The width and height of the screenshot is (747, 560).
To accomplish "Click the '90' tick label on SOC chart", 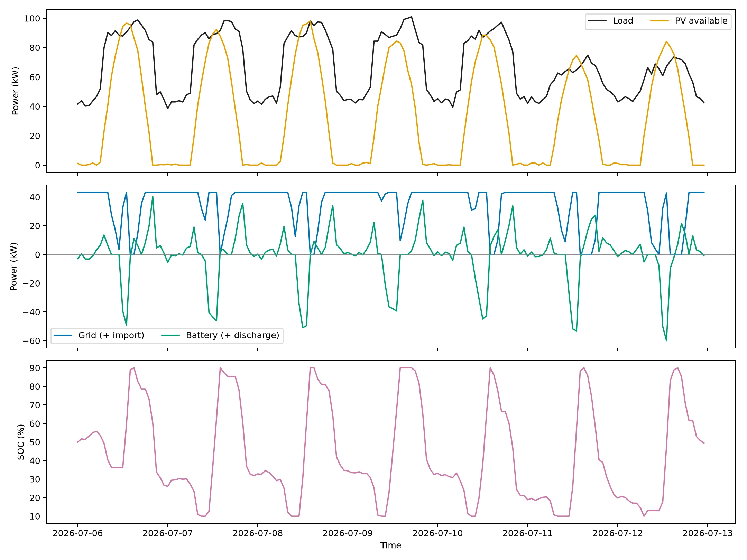I will pos(35,368).
